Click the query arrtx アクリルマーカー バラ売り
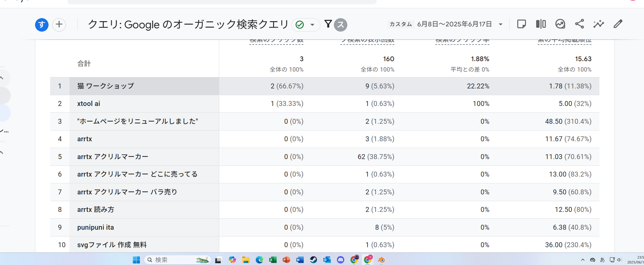Screen dimensions: 644x265 (127, 192)
